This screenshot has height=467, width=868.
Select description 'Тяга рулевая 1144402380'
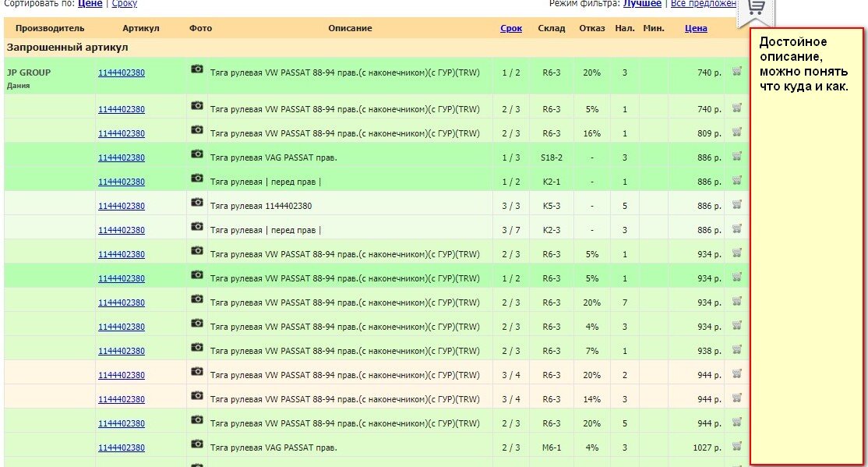261,206
